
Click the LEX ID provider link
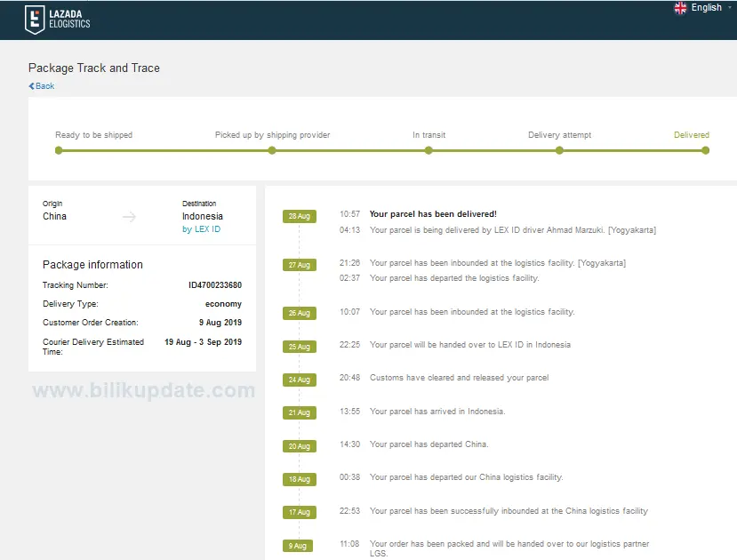pyautogui.click(x=201, y=229)
